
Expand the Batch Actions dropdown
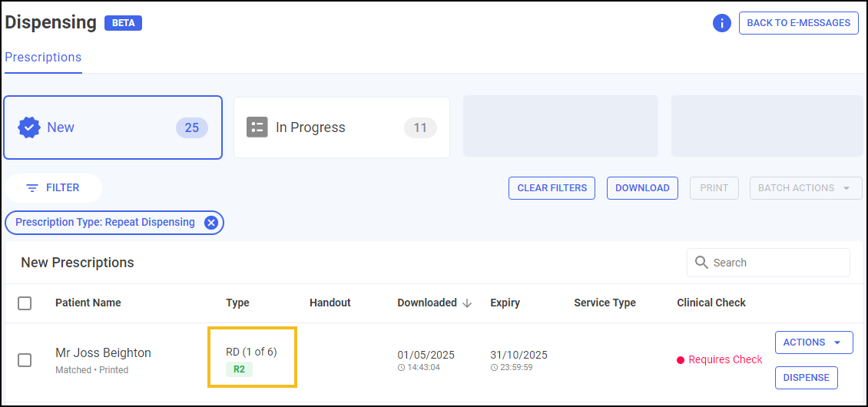click(x=805, y=188)
